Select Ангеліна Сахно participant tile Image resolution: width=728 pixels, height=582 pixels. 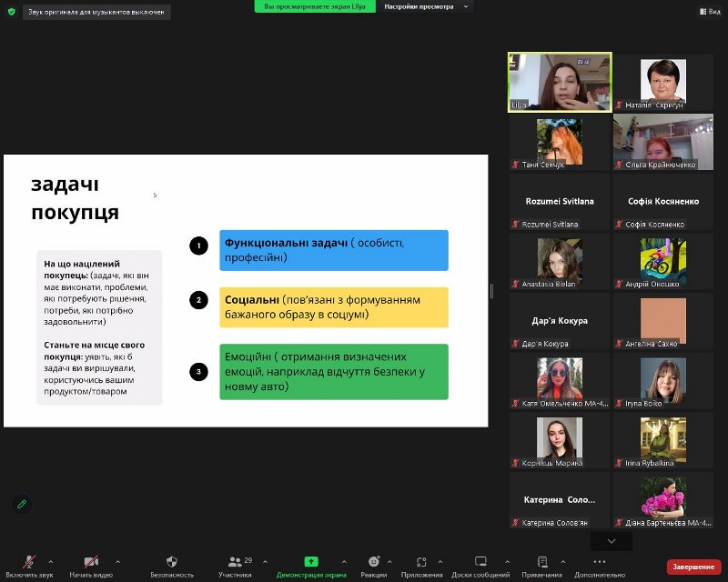tap(663, 321)
